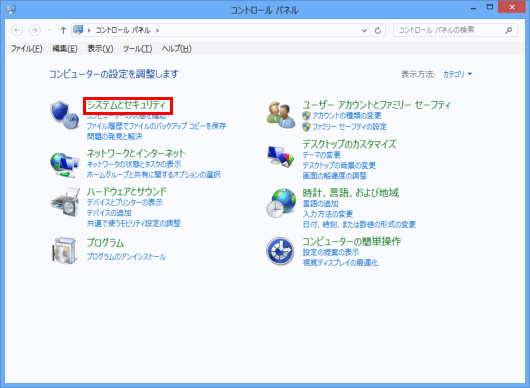Open ネットワークとインターネット category
This screenshot has height=388, width=530.
click(x=136, y=153)
